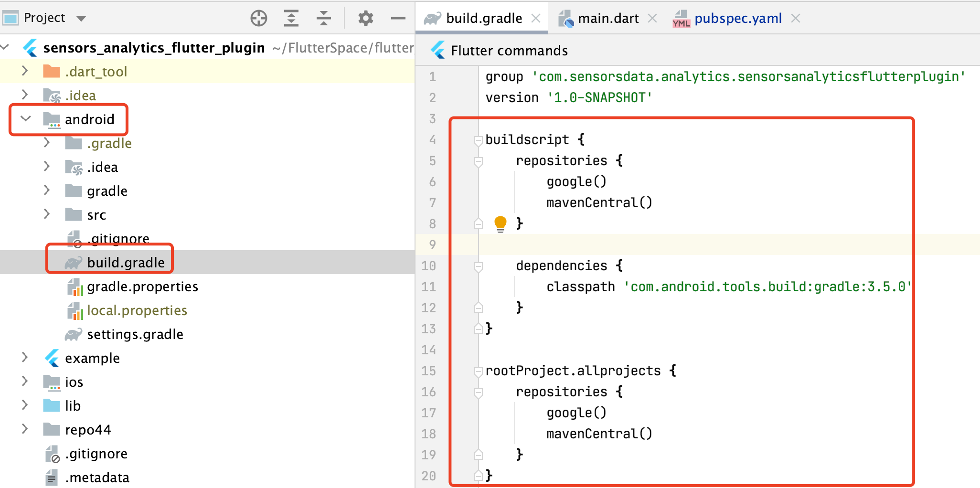Click the Collapse All icon in Project toolbar
This screenshot has height=488, width=980.
click(324, 18)
